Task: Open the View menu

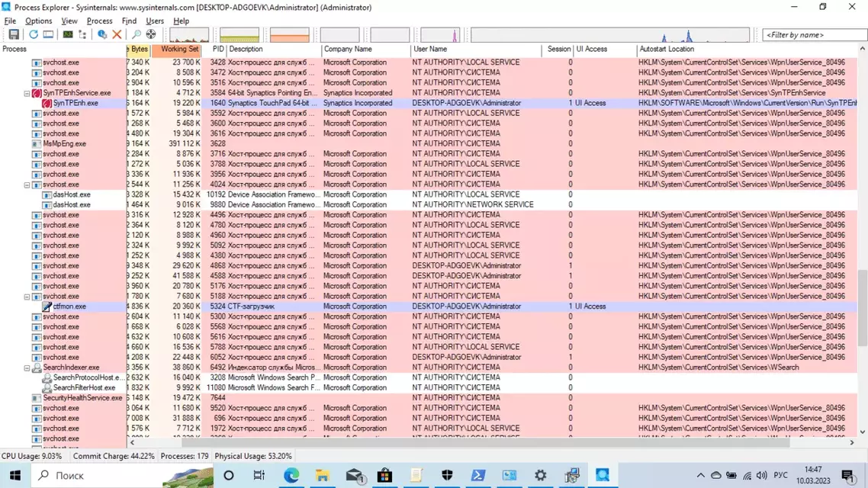Action: click(69, 21)
